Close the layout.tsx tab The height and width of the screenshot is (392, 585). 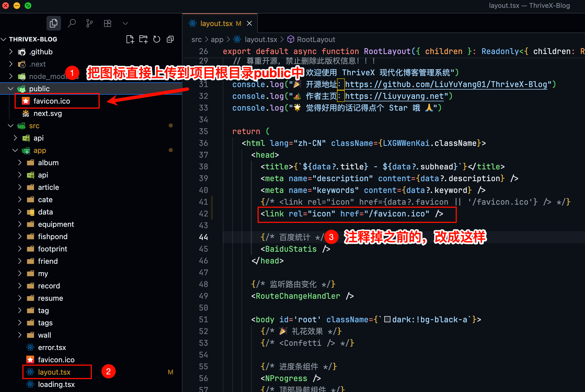click(249, 24)
